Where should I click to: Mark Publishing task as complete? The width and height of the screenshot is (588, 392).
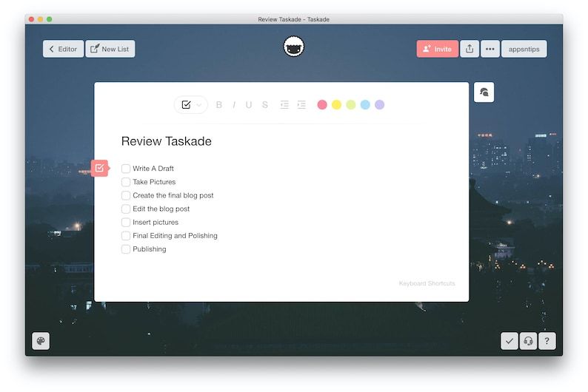click(126, 249)
